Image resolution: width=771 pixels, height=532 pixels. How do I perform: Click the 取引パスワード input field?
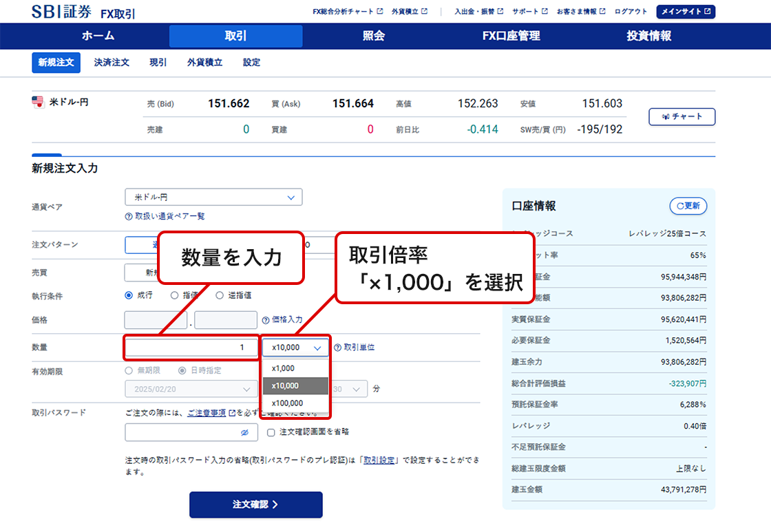pos(191,432)
